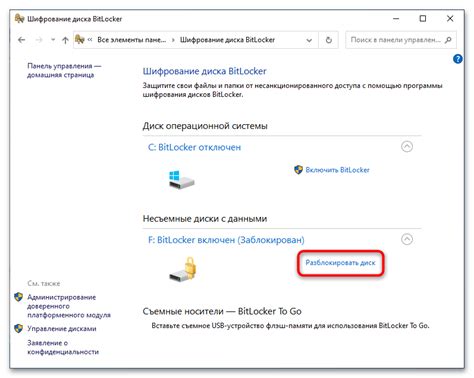Click the shield icon next to 'Включить BitLocker'
The width and height of the screenshot is (474, 378).
pos(298,170)
